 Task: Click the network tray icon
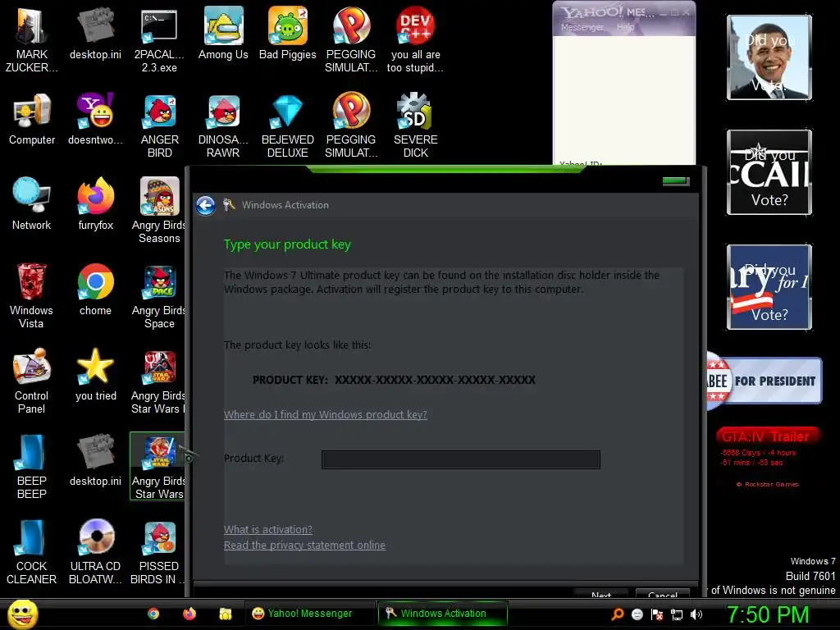[677, 614]
